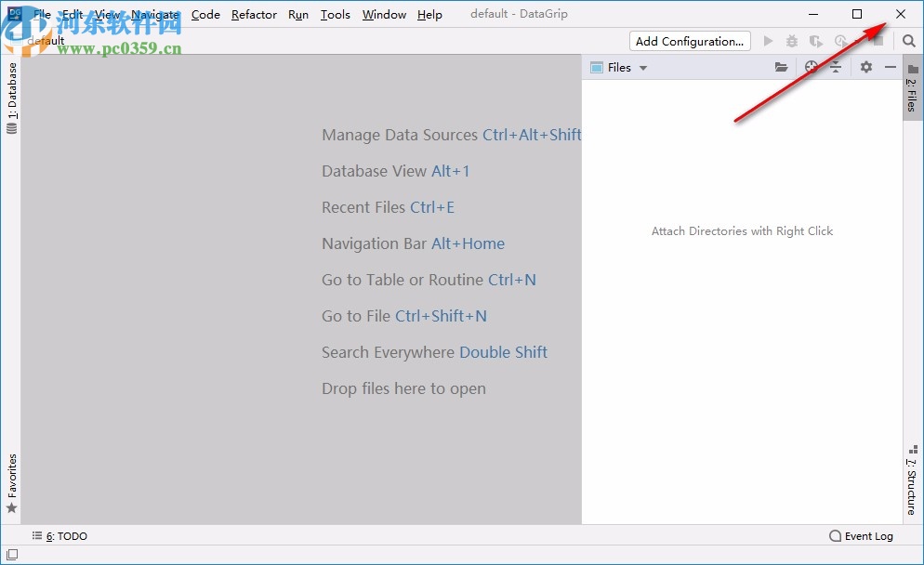Open the Refactor menu
This screenshot has height=565, width=924.
pyautogui.click(x=254, y=14)
